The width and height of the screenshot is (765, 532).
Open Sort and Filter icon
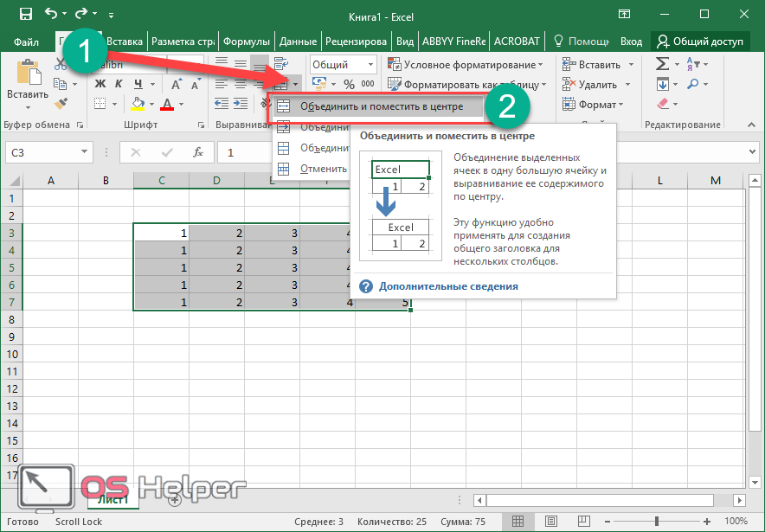(693, 64)
